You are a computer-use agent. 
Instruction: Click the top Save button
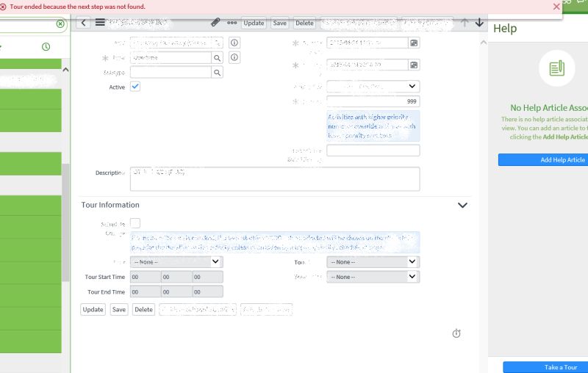point(280,23)
